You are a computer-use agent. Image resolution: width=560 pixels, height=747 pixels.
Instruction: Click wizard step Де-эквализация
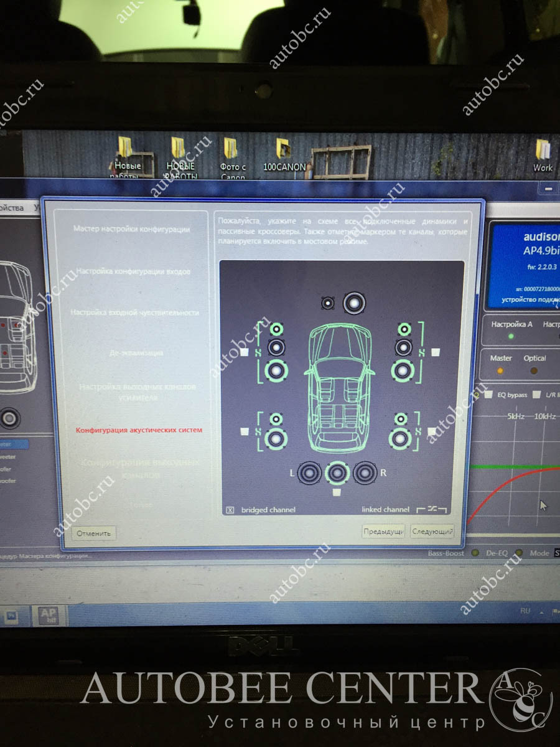(136, 352)
